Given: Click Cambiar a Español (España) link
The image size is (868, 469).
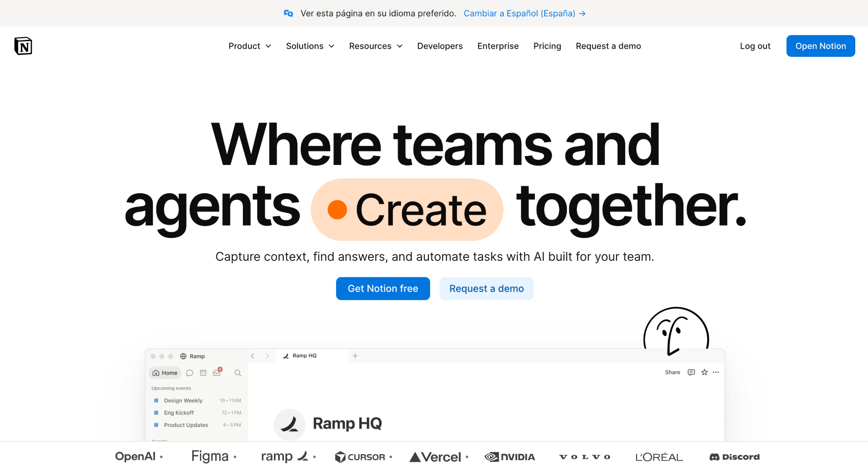Looking at the screenshot, I should coord(524,13).
